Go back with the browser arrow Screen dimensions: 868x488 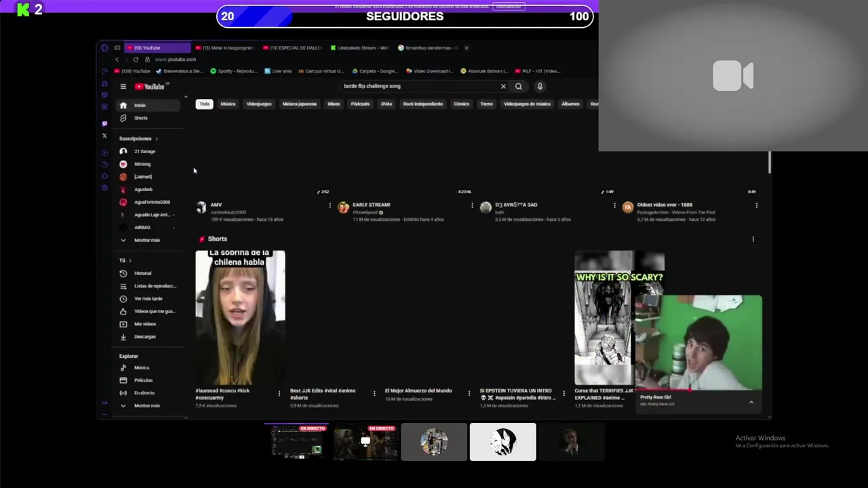coord(117,59)
